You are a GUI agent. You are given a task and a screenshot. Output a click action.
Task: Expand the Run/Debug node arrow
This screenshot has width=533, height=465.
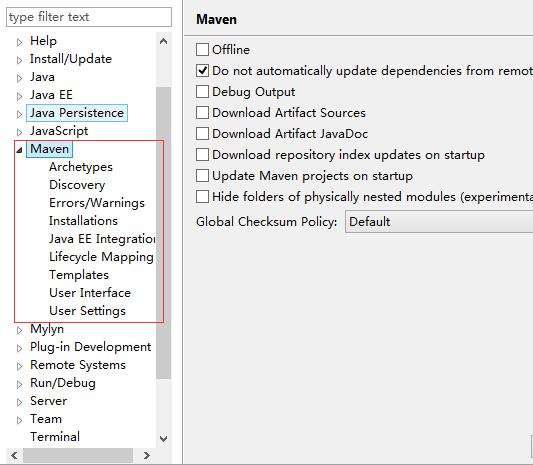19,384
